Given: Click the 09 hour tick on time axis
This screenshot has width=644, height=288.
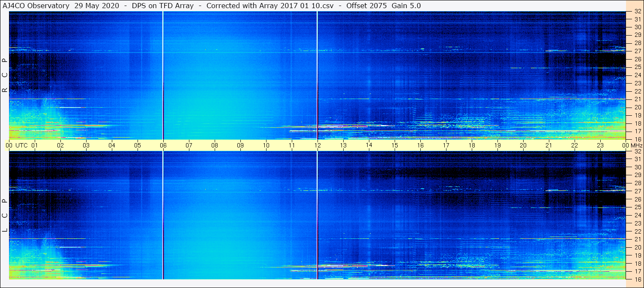Looking at the screenshot, I should pos(240,145).
